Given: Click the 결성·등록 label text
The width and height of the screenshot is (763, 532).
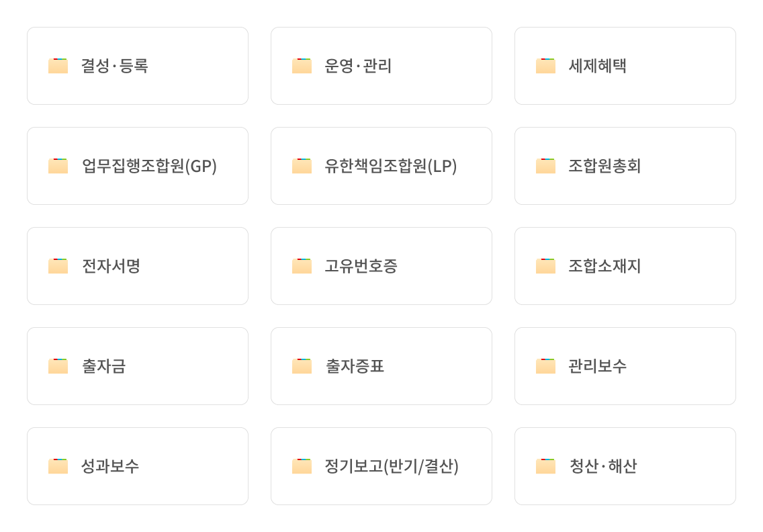Looking at the screenshot, I should 114,66.
